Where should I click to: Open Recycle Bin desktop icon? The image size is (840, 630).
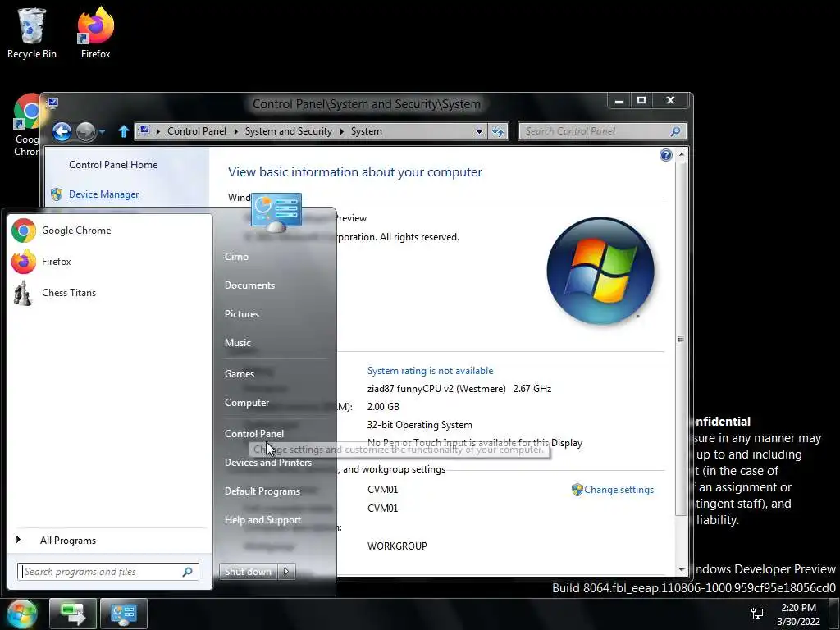coord(32,33)
